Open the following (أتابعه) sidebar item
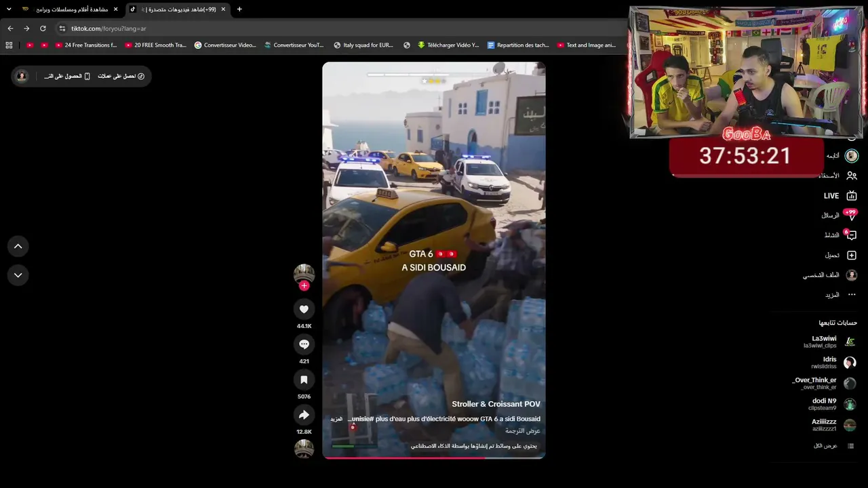 [842, 156]
